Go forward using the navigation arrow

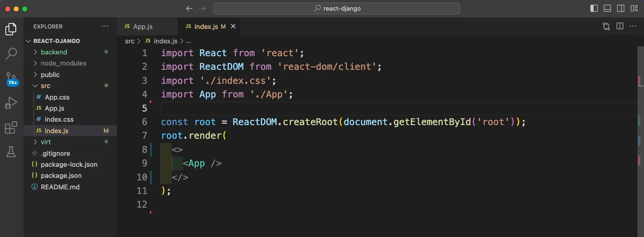203,9
